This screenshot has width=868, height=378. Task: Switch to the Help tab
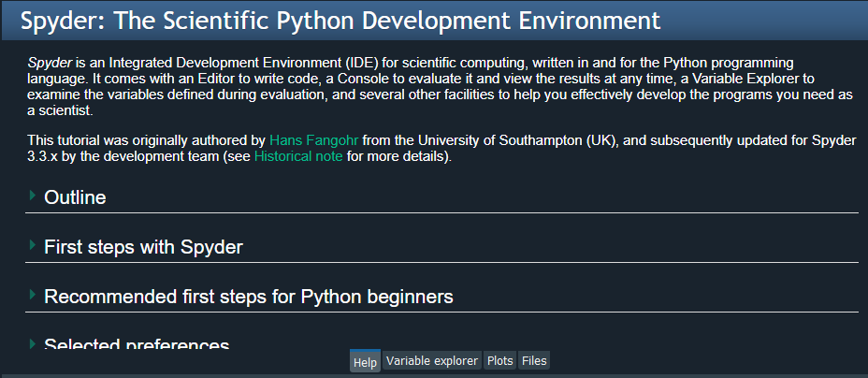coord(365,361)
